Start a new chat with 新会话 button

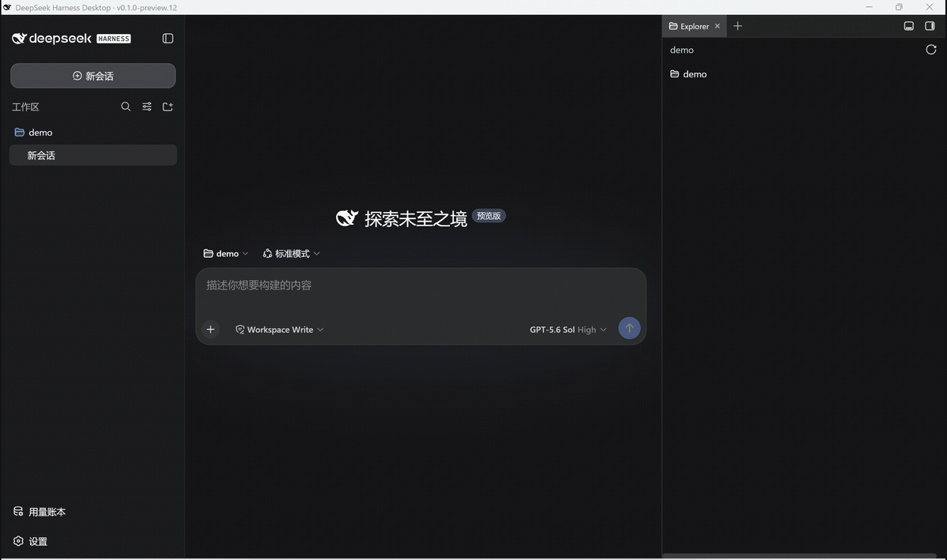[93, 76]
